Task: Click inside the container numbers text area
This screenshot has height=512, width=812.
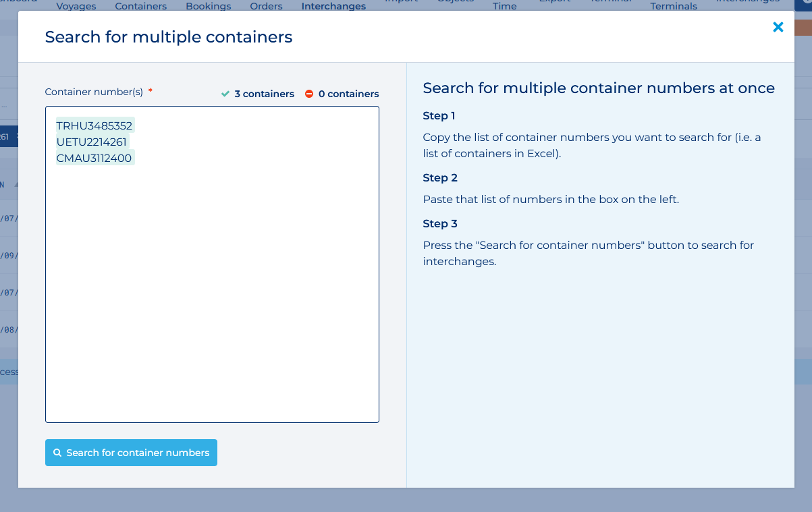Action: pyautogui.click(x=212, y=264)
